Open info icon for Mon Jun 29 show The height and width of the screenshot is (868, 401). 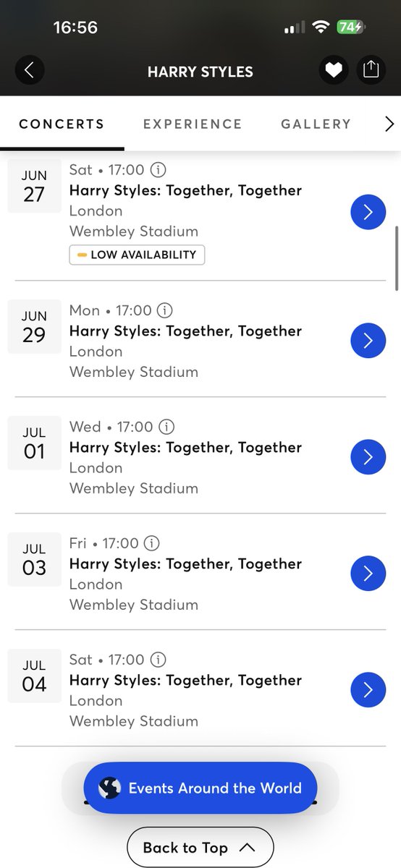coord(165,310)
